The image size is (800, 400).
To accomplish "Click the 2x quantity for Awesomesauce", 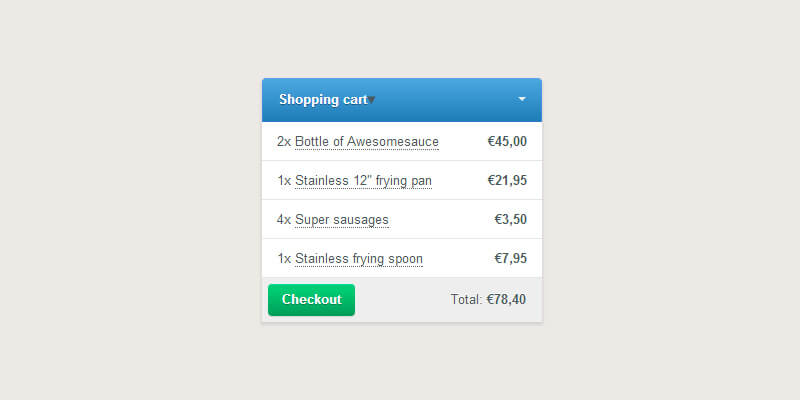I will [x=283, y=142].
